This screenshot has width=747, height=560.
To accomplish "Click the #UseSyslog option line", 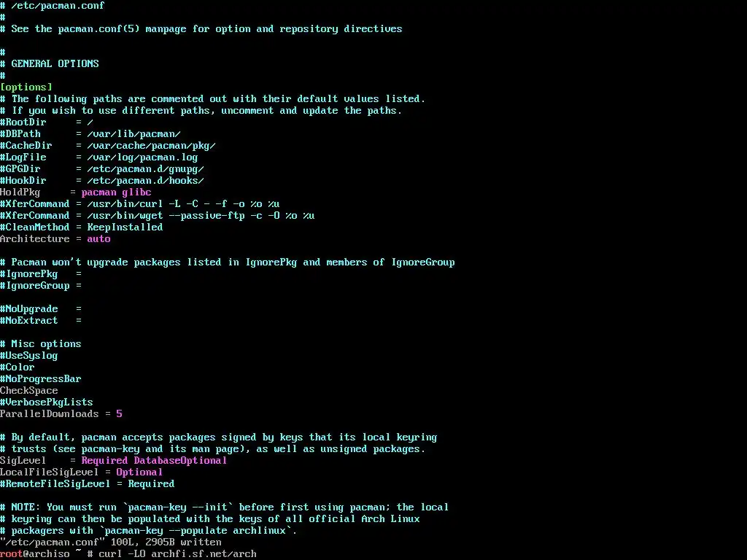I will [x=29, y=356].
